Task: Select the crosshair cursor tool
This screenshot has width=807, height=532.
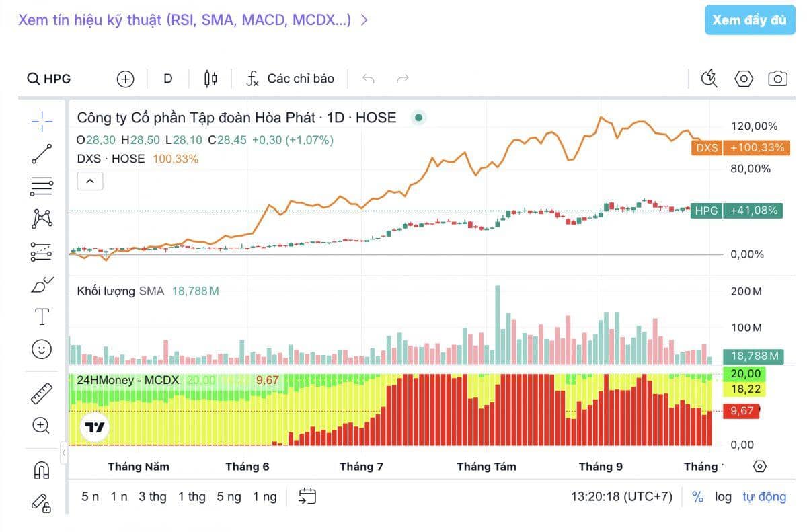Action: (41, 121)
